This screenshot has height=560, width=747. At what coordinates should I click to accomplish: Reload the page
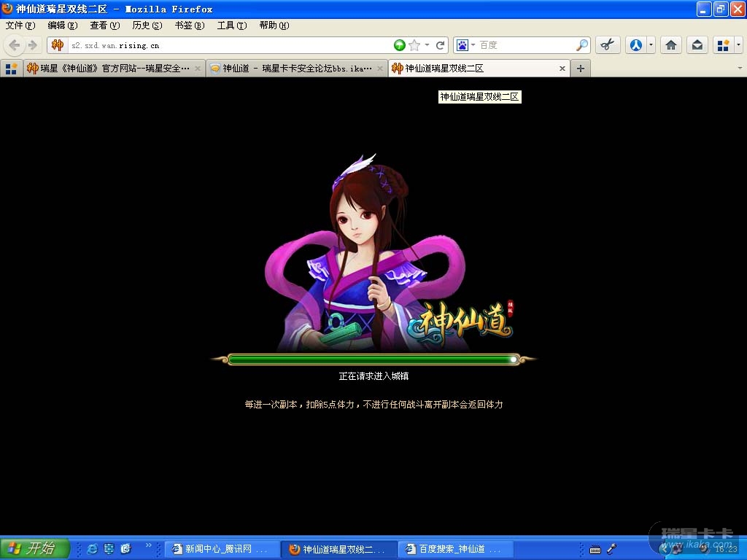point(440,45)
